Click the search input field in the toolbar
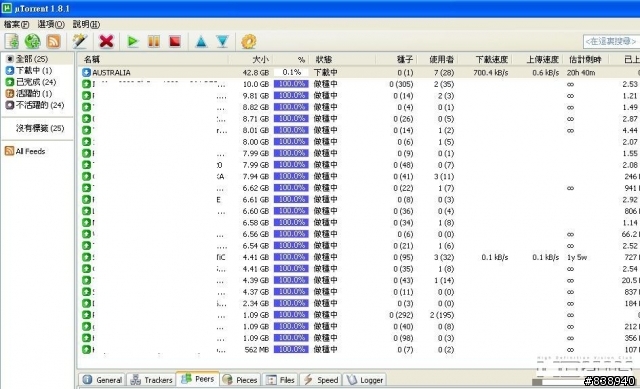This screenshot has height=389, width=640. click(x=611, y=41)
